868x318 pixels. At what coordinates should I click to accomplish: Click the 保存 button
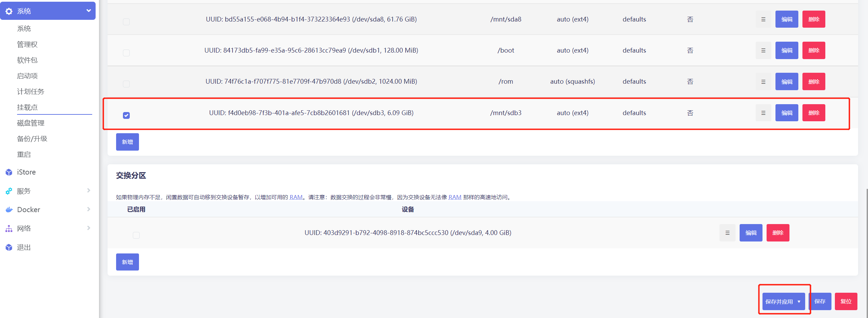820,301
